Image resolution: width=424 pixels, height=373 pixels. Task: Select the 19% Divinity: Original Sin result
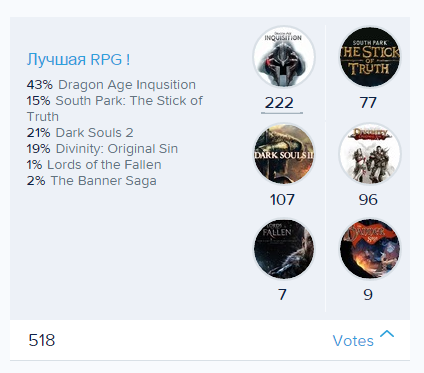[102, 149]
